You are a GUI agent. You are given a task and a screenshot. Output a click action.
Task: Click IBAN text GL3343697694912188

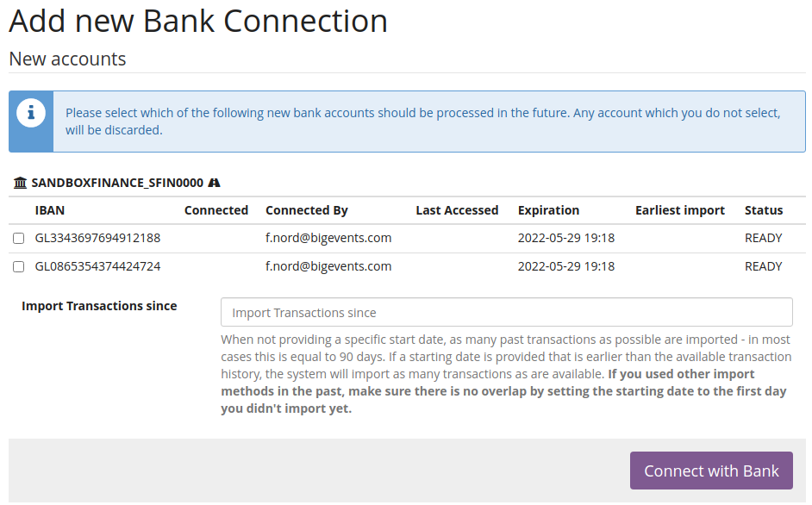[97, 238]
